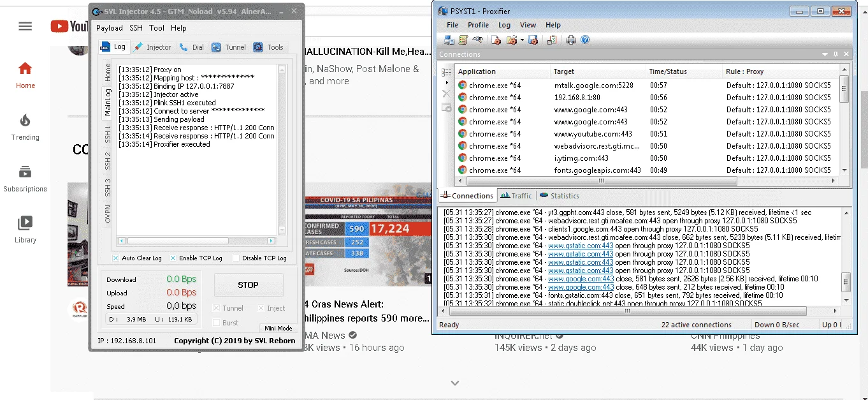This screenshot has height=400, width=868.
Task: Expand Open Profile dropdown arrow in Proxifier toolbar
Action: pyautogui.click(x=521, y=40)
